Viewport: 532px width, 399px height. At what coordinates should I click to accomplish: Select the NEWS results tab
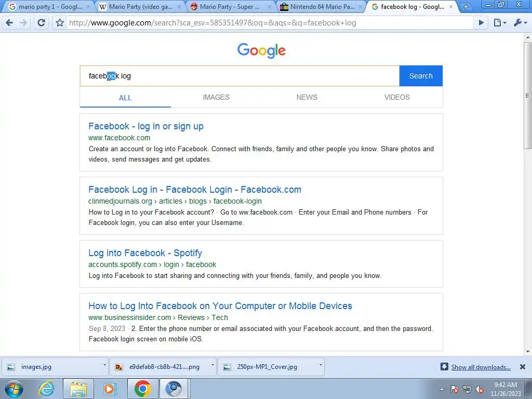307,97
